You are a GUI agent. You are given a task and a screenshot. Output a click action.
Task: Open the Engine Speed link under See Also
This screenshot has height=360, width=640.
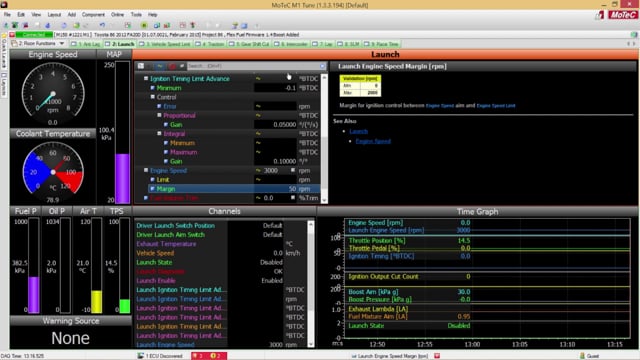[373, 141]
